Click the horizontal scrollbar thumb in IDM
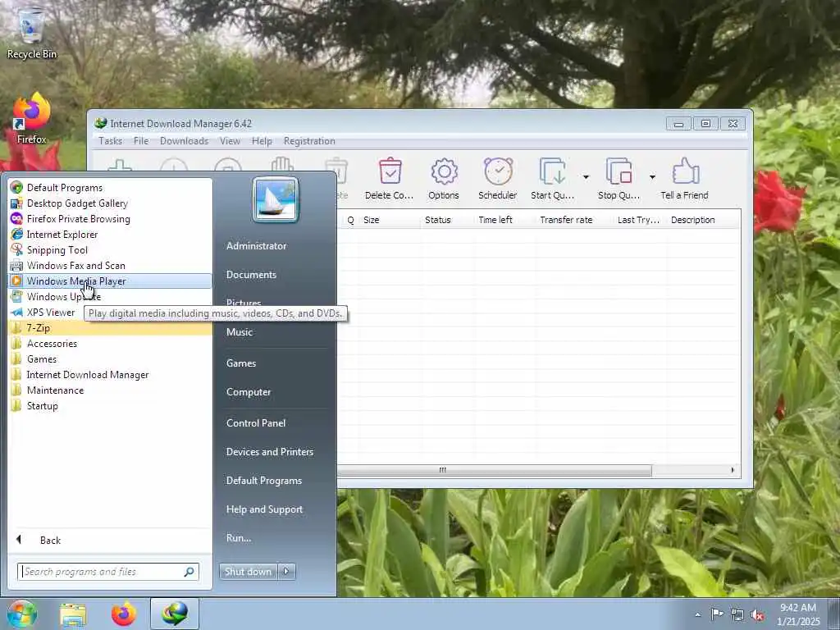 [495, 470]
